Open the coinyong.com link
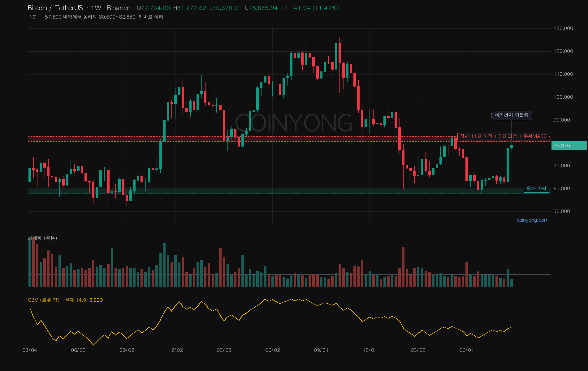The height and width of the screenshot is (371, 588). [533, 220]
